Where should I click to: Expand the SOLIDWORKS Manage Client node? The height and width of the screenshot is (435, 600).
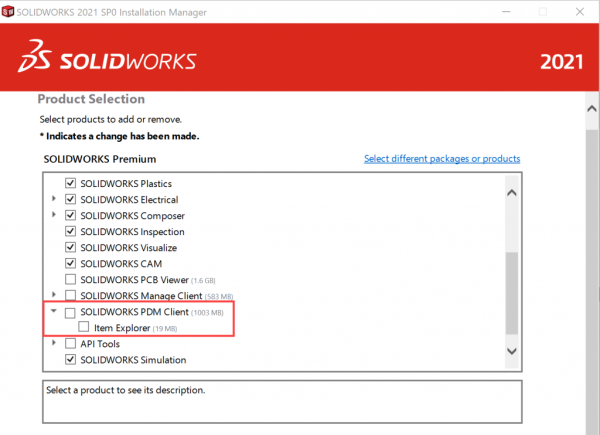tap(53, 296)
